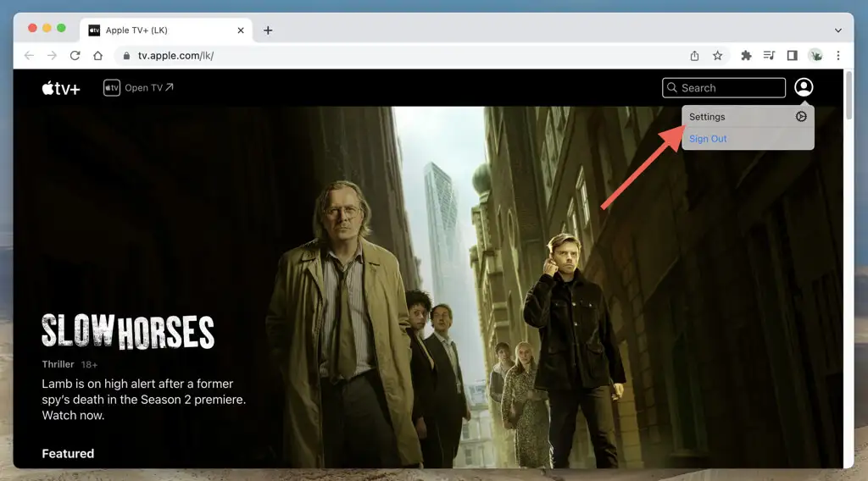Focus the Search field

pos(724,88)
